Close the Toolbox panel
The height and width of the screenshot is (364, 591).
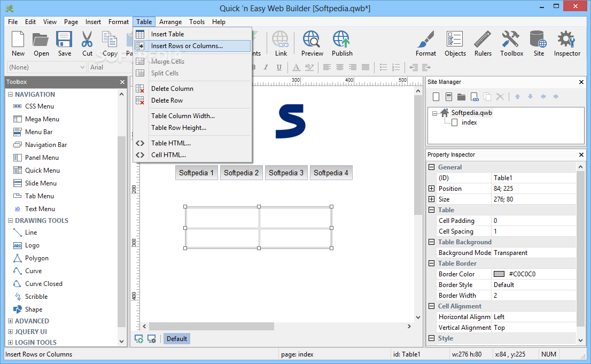(x=122, y=82)
